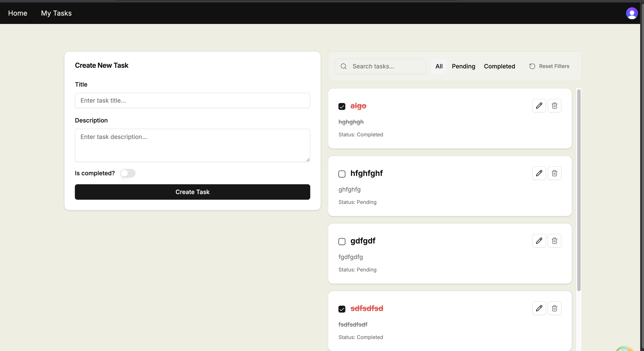Toggle the 'Is completed?' switch
The image size is (644, 351).
pyautogui.click(x=128, y=173)
